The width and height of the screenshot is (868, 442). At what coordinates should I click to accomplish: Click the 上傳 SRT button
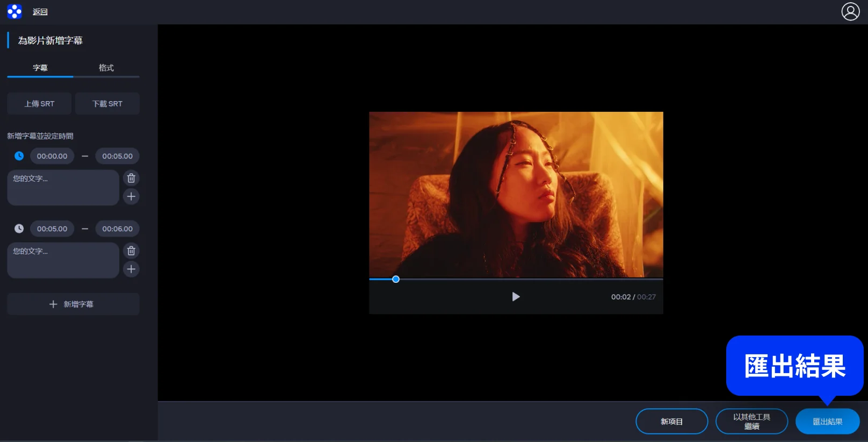pos(39,104)
